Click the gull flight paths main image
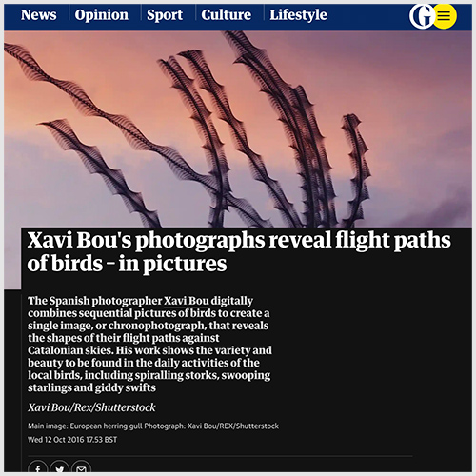The image size is (476, 476). coord(238,129)
